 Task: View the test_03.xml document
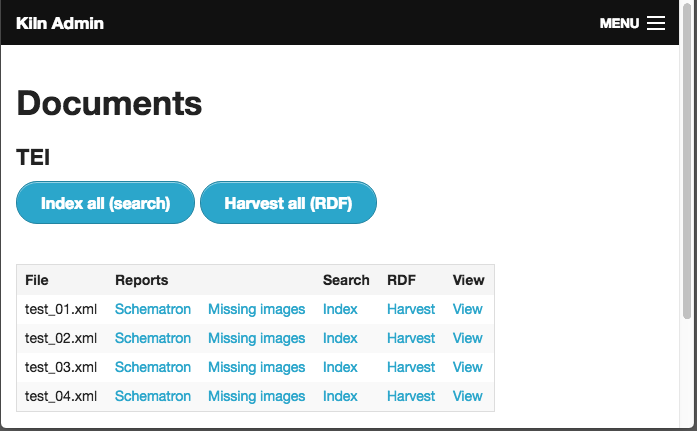467,367
